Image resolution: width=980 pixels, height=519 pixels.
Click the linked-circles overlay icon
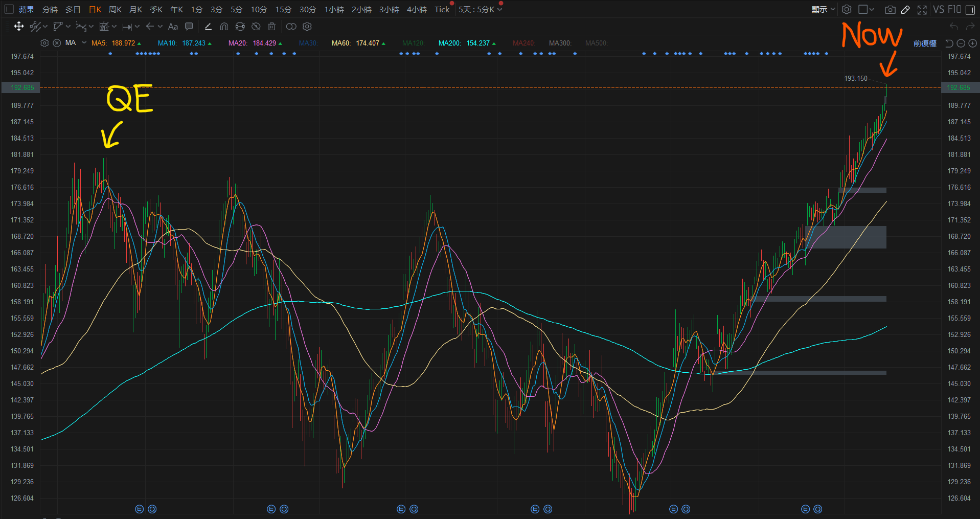pos(291,27)
